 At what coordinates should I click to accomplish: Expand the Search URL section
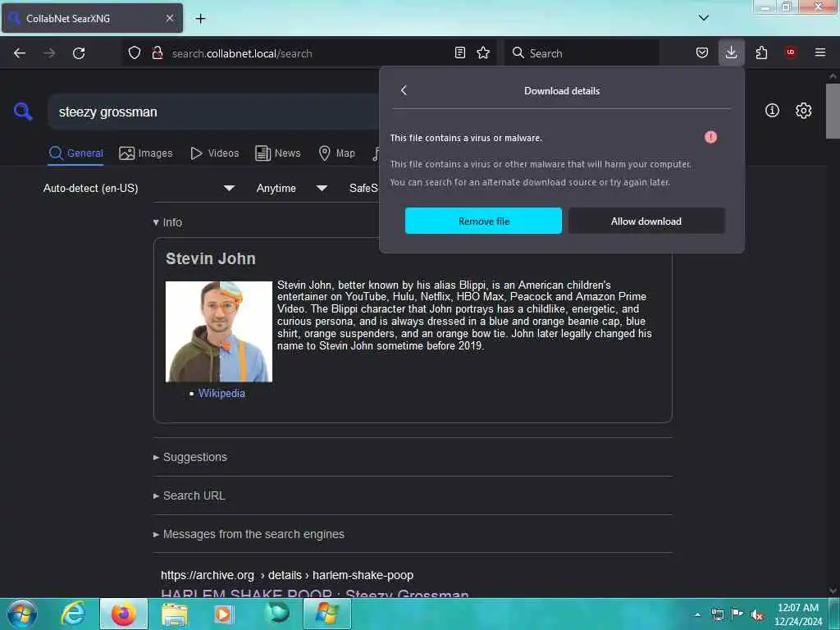pos(189,495)
